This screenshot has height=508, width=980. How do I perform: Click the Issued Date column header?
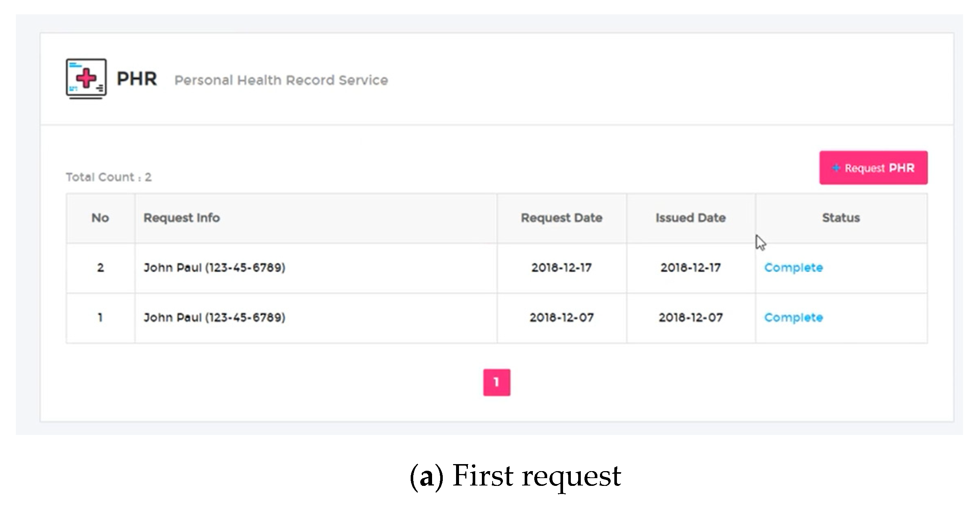click(x=690, y=218)
